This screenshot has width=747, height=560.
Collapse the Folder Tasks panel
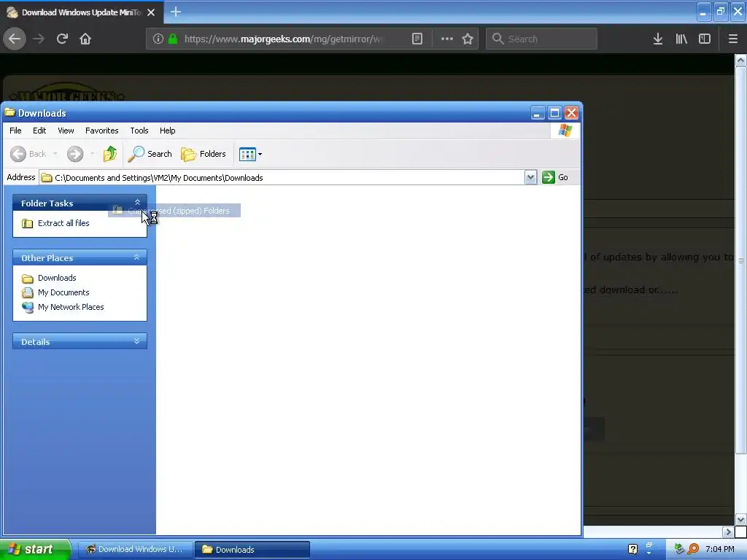137,203
